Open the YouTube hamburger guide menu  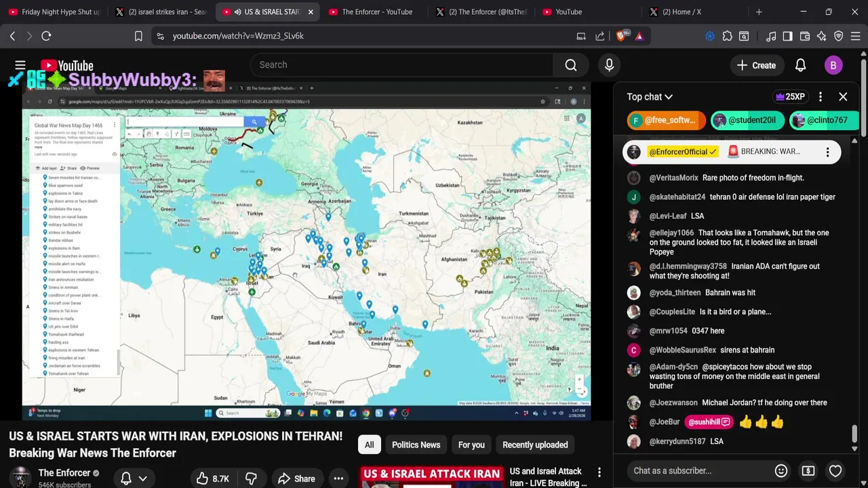coord(20,65)
